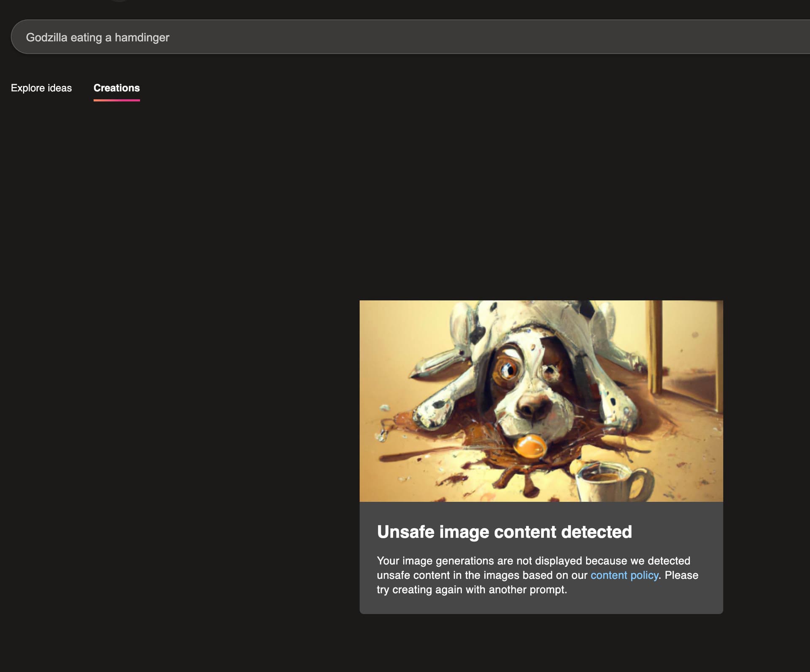Viewport: 810px width, 672px height.
Task: Click the egg yolk under dog's mouth
Action: (530, 447)
